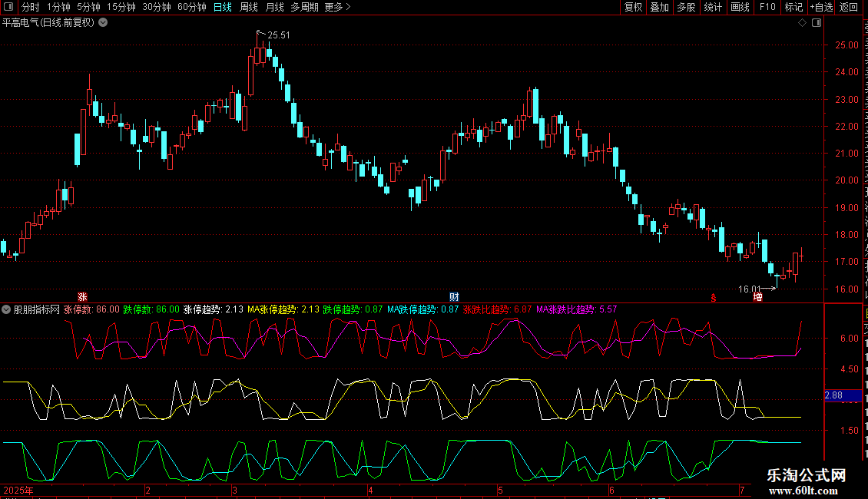Toggle the right-side panel icon

pyautogui.click(x=817, y=23)
